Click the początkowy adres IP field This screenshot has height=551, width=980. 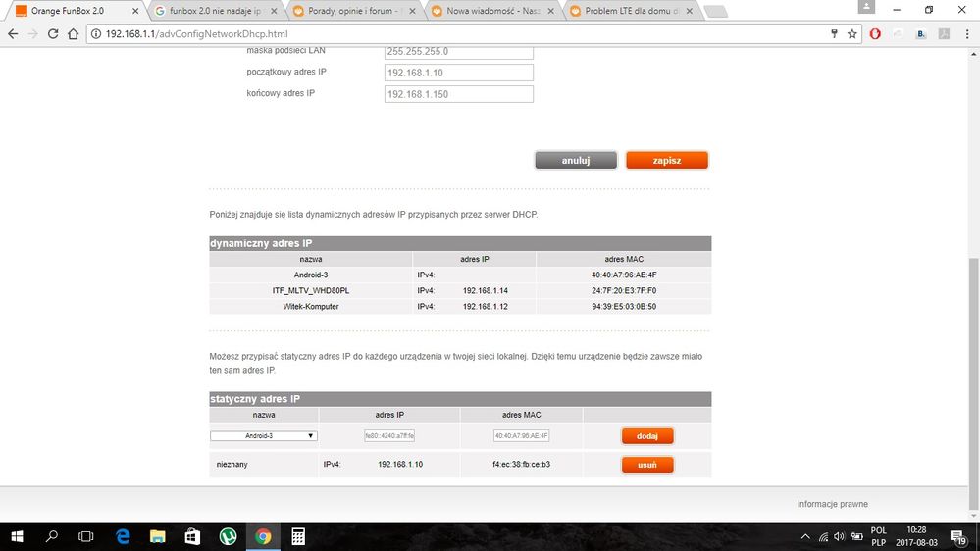(x=459, y=73)
